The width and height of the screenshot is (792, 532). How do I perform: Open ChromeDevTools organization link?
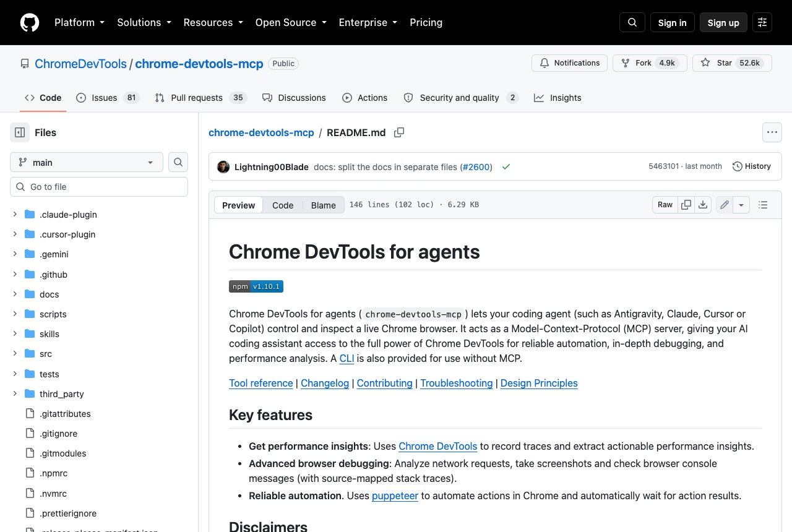tap(80, 64)
